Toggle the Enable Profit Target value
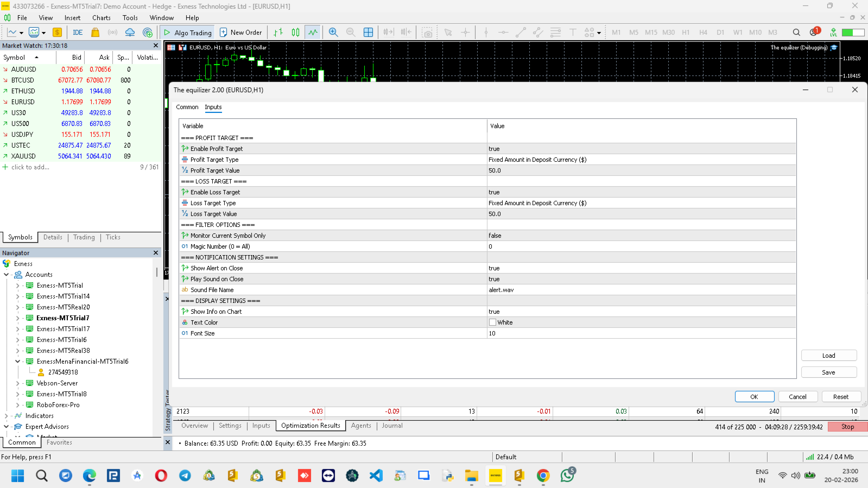This screenshot has width=868, height=488. [642, 149]
